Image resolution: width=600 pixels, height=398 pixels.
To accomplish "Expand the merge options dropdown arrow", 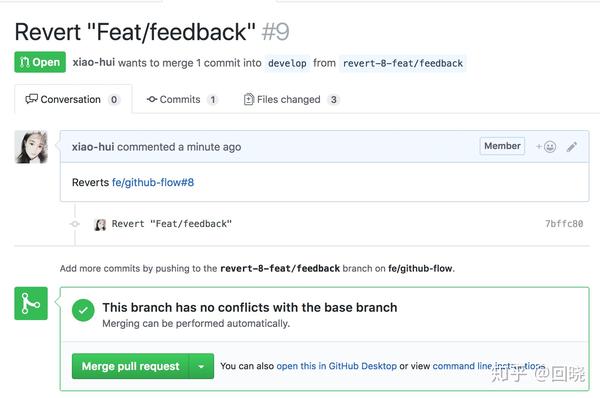I will [201, 366].
